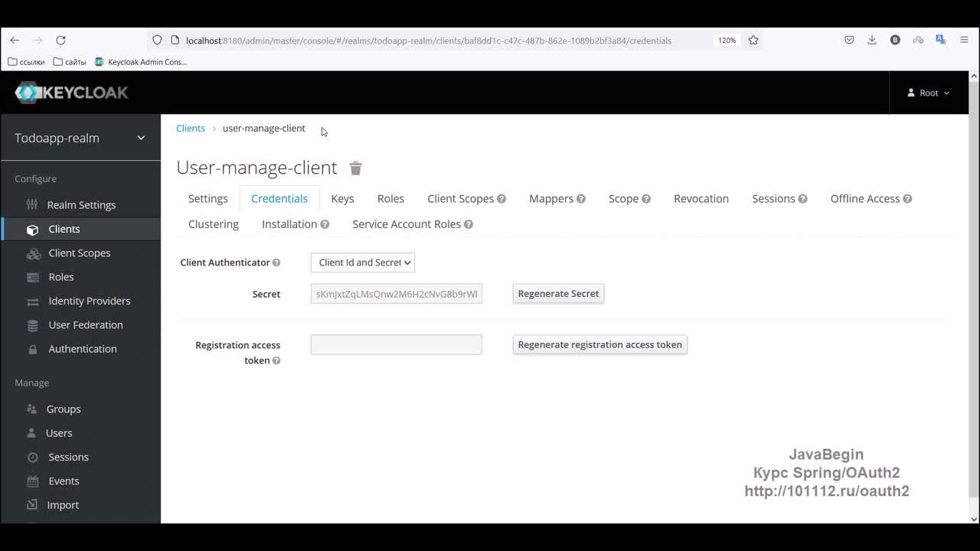Click Registration access token field

[397, 344]
